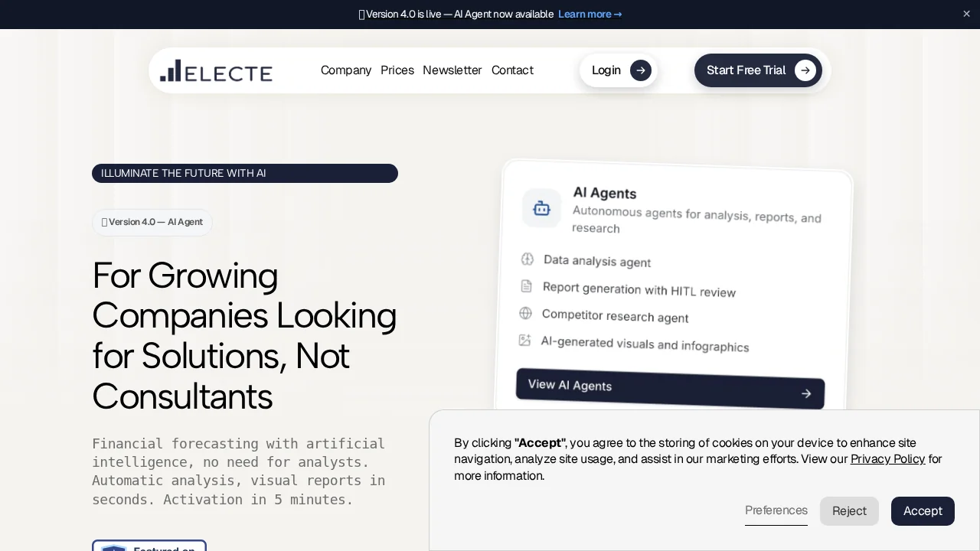Accept all cookies
Image resolution: width=980 pixels, height=551 pixels.
click(923, 511)
